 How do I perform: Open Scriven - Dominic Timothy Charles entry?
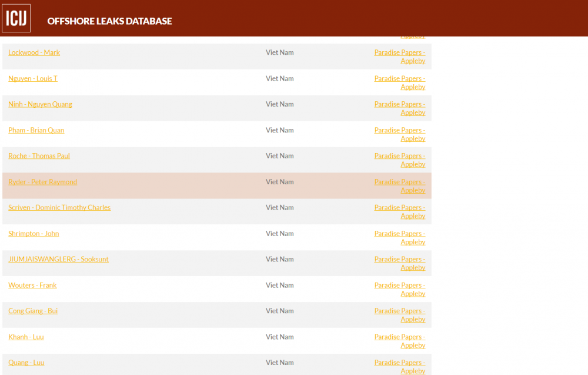(59, 207)
